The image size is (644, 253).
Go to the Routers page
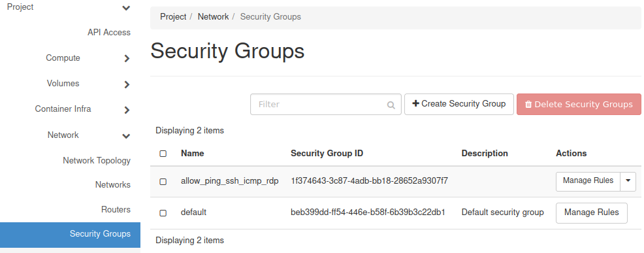pyautogui.click(x=116, y=209)
